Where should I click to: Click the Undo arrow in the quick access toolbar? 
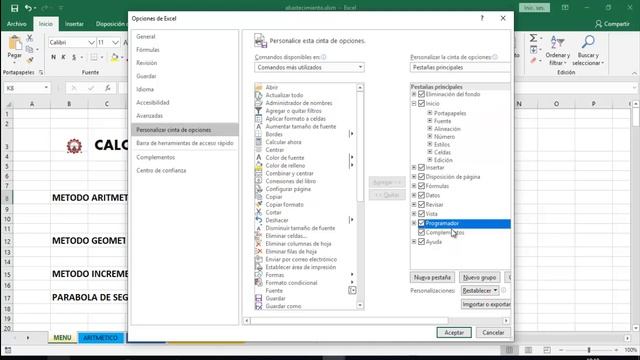coord(28,8)
